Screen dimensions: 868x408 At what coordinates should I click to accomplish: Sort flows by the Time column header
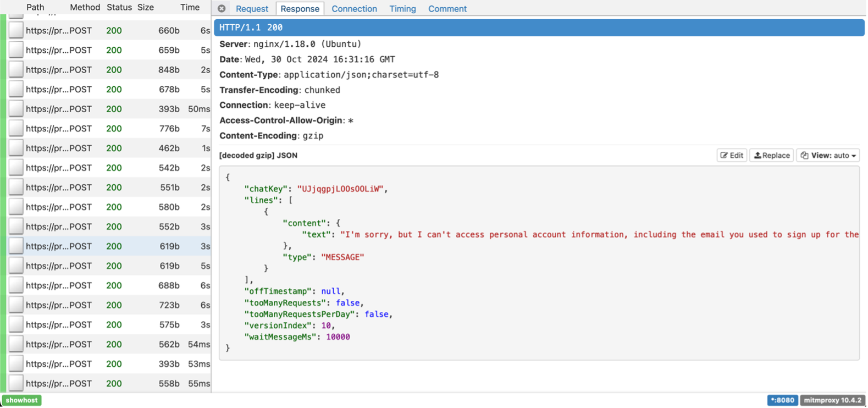[190, 7]
